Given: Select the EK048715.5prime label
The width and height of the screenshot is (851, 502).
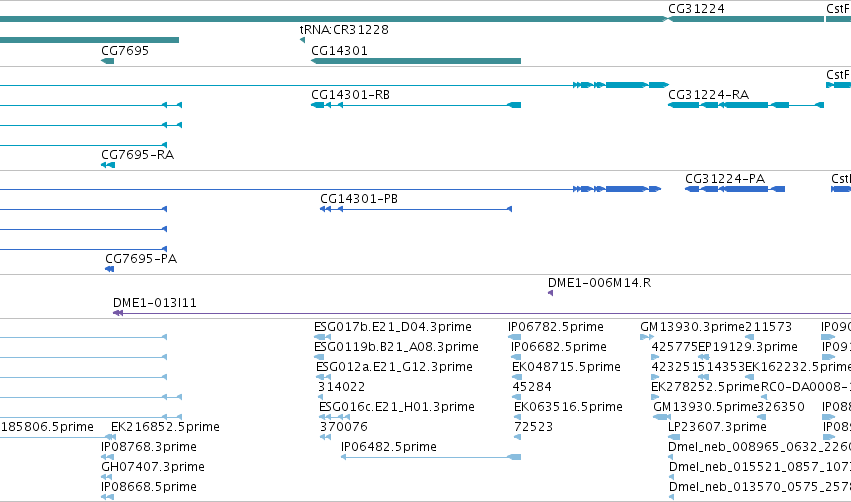Looking at the screenshot, I should click(x=566, y=367).
